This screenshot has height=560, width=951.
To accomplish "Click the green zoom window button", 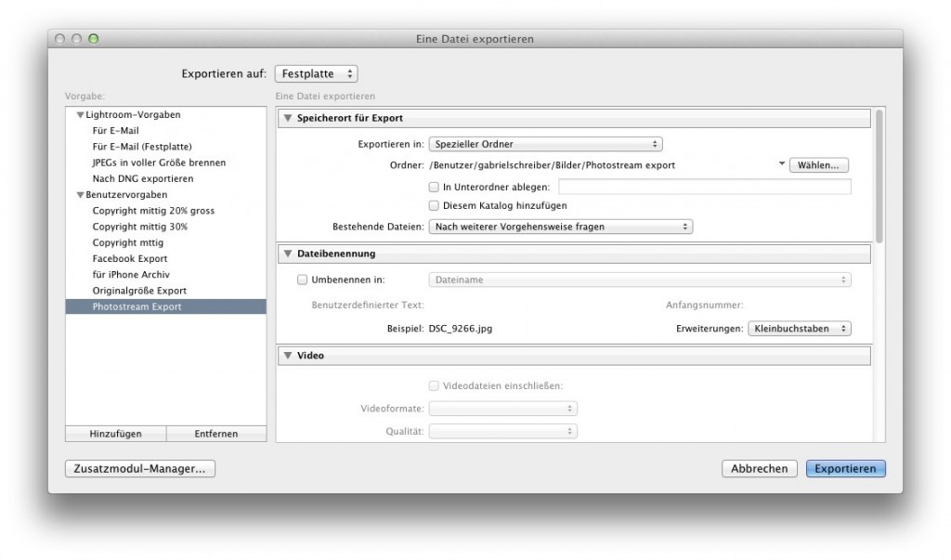I will coord(94,39).
